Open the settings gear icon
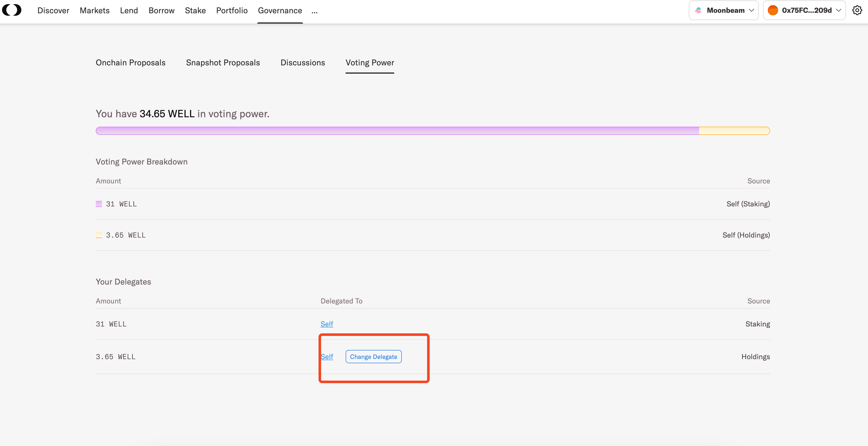 [857, 10]
